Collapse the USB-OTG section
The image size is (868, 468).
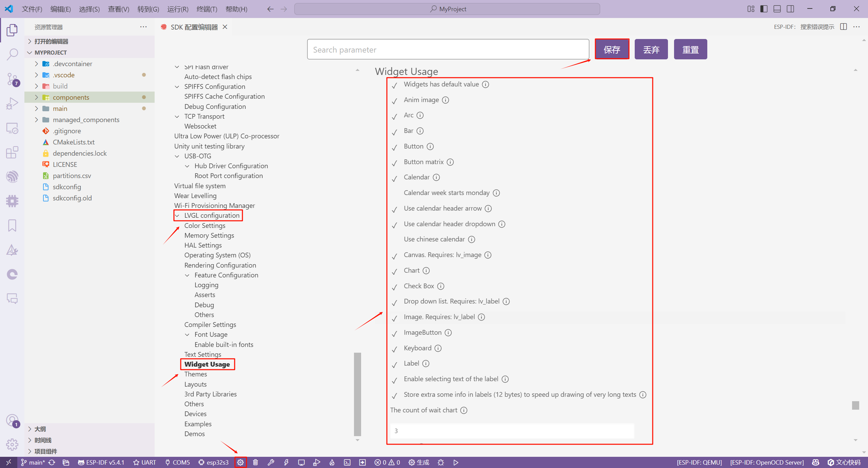[177, 156]
